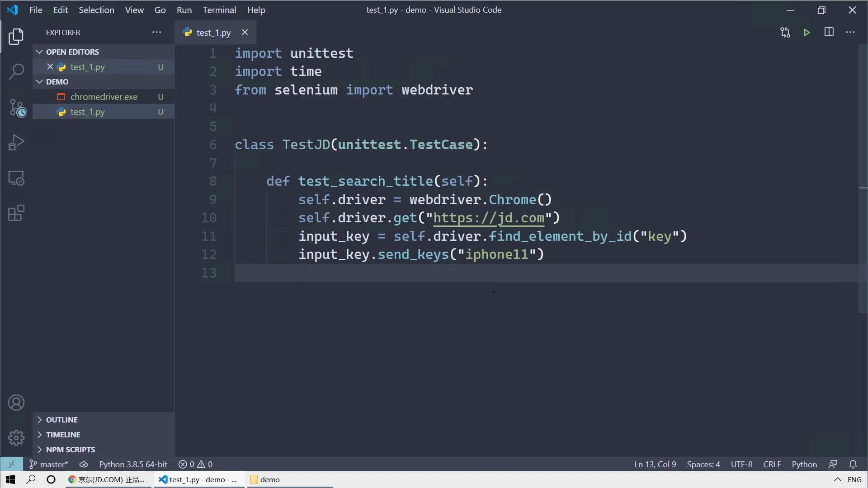Split the editor to the side
Screen dimensions: 868x488
pyautogui.click(x=829, y=32)
